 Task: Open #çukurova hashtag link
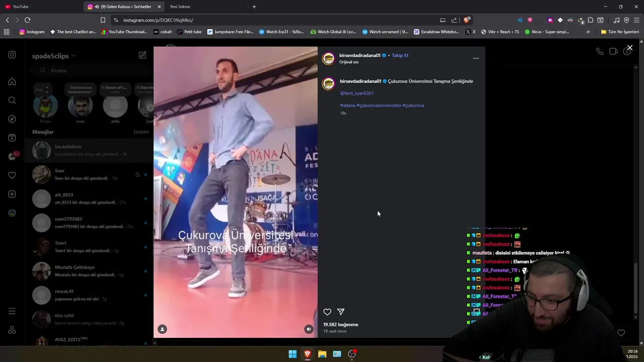(413, 106)
